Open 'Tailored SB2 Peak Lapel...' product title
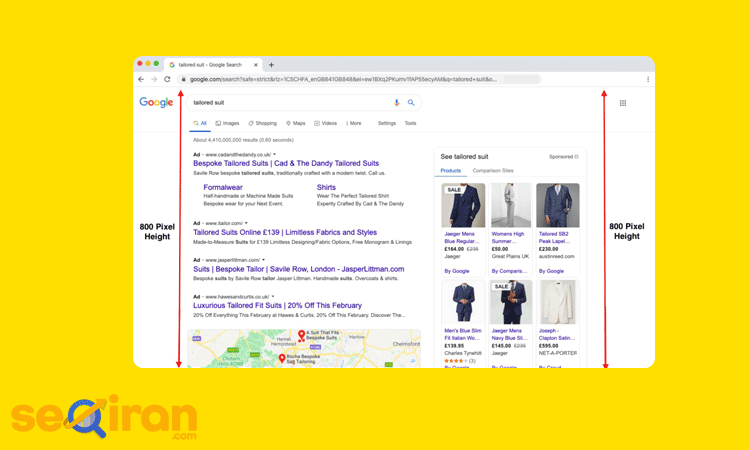 (555, 238)
